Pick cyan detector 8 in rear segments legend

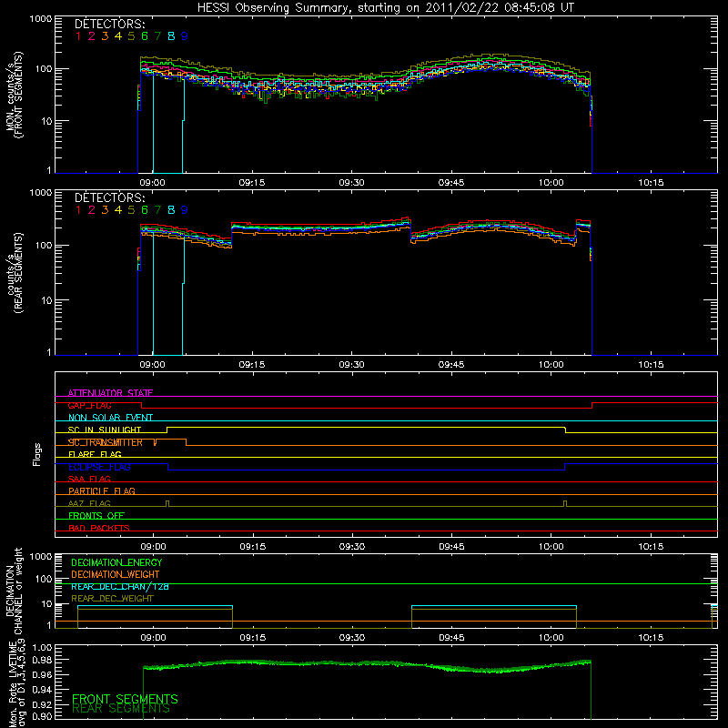(x=171, y=210)
